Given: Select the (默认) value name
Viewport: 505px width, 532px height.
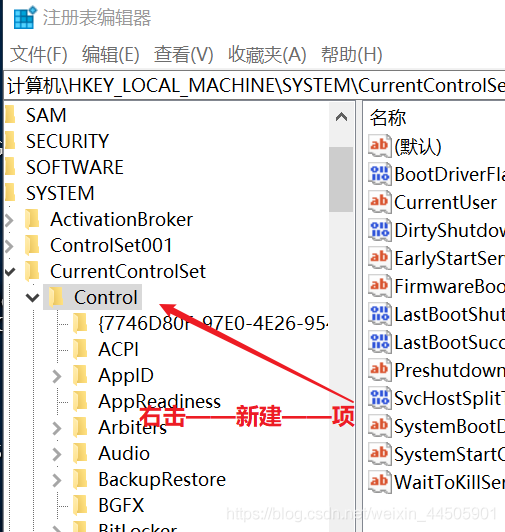Looking at the screenshot, I should pos(418,147).
